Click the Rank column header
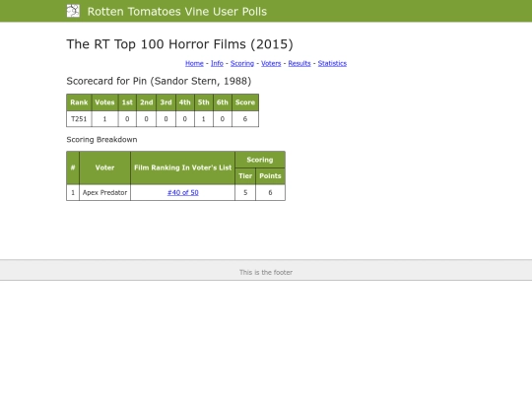 79,102
